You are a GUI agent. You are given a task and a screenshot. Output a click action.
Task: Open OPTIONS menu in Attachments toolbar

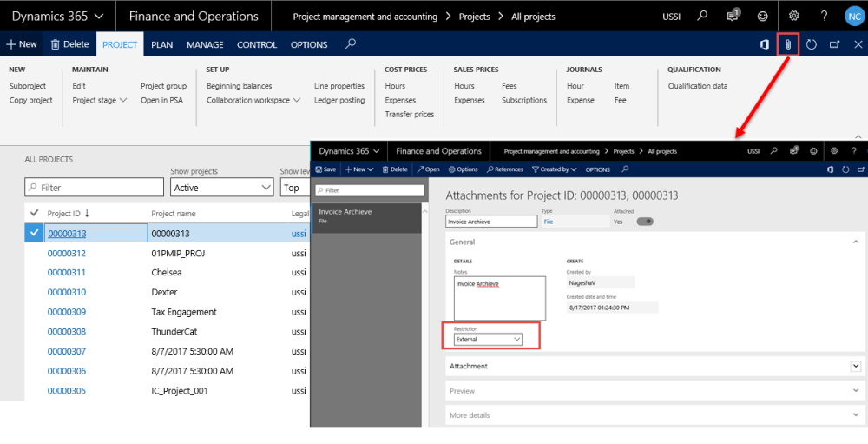pos(598,169)
